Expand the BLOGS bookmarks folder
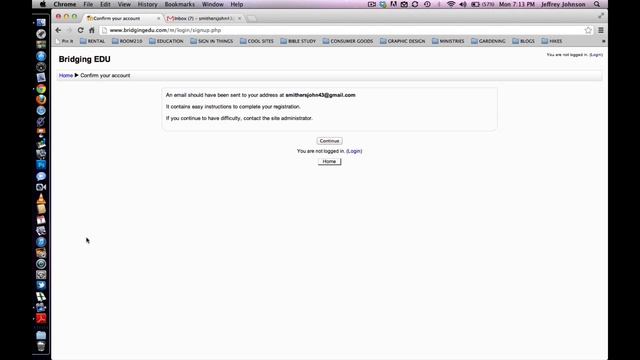The height and width of the screenshot is (360, 640). (523, 41)
